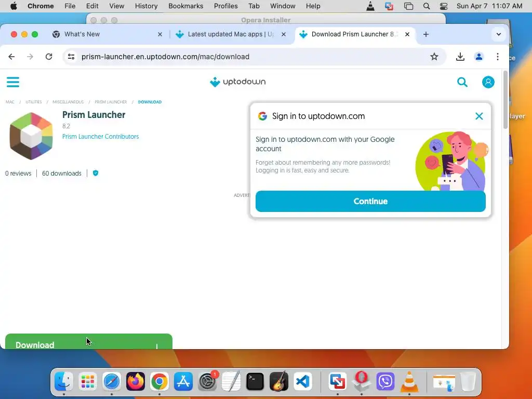Open the Apple menu
532x399 pixels.
click(14, 6)
